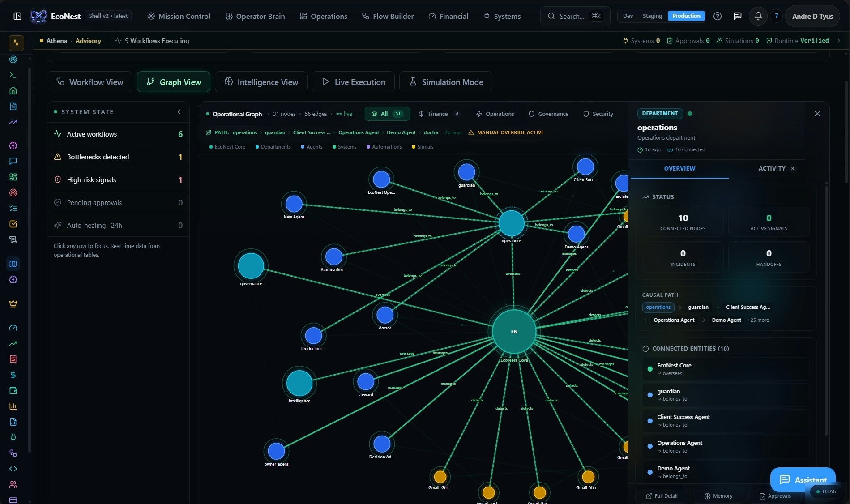Focus the Bottlenecks detected row

(118, 157)
